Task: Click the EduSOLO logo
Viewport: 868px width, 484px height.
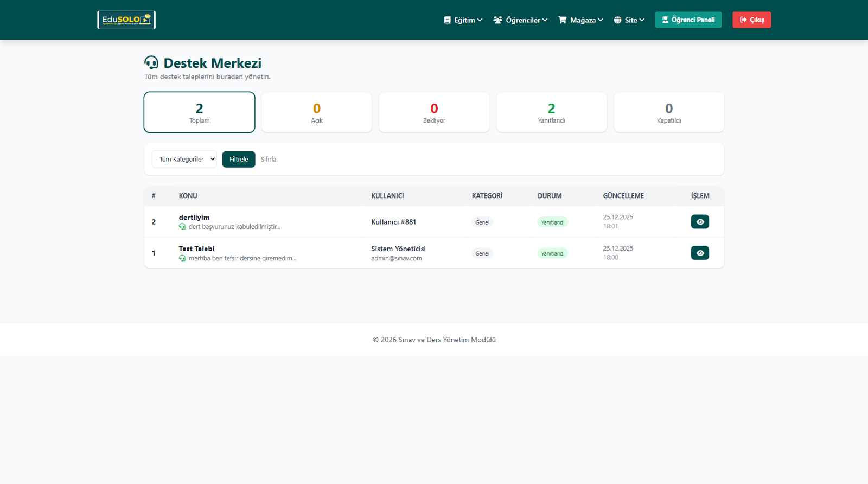Action: click(126, 20)
